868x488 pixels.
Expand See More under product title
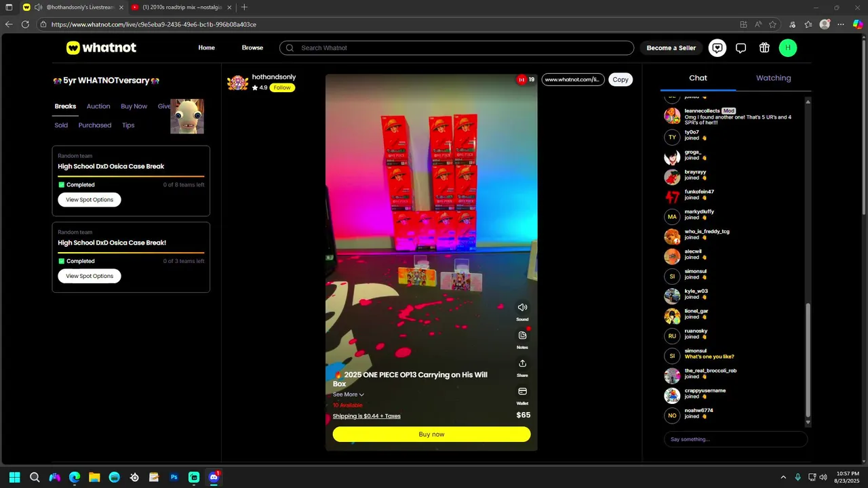(349, 394)
